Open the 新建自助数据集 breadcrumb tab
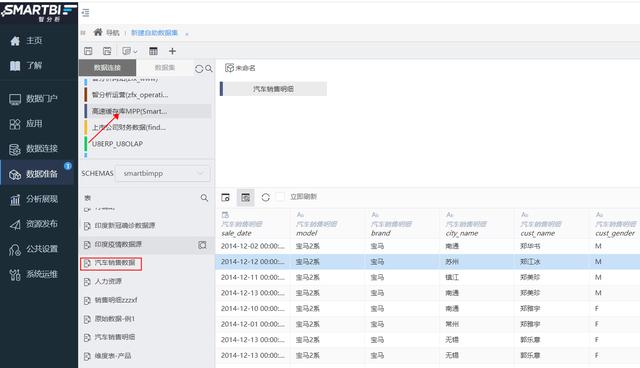Image resolution: width=640 pixels, height=368 pixels. coord(154,33)
